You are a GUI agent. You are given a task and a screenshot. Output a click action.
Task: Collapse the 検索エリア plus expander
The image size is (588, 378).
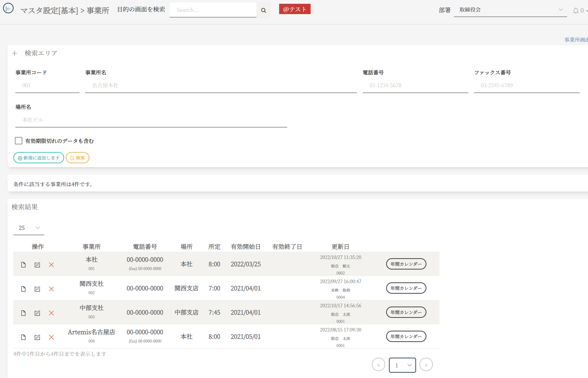pos(15,53)
